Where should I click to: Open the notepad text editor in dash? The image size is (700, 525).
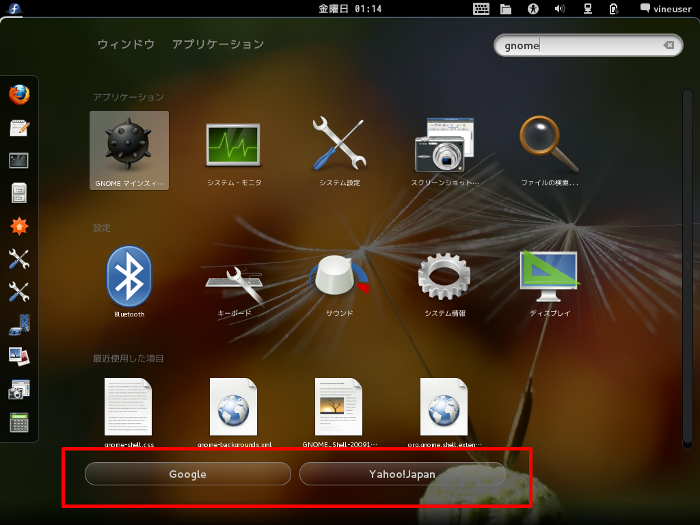click(19, 128)
